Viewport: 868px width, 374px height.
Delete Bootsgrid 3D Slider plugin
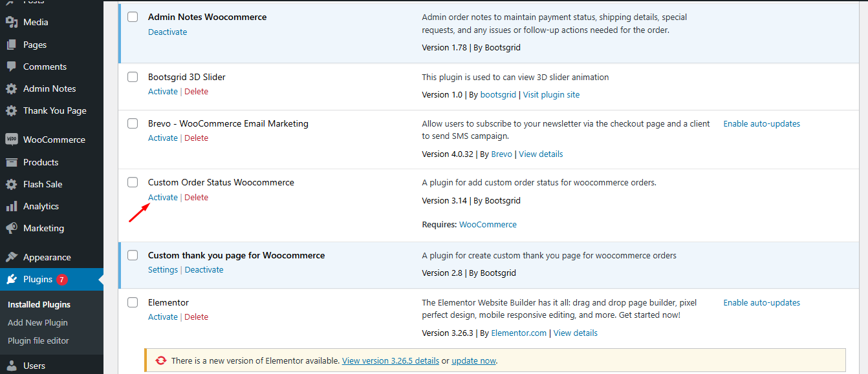[x=197, y=91]
